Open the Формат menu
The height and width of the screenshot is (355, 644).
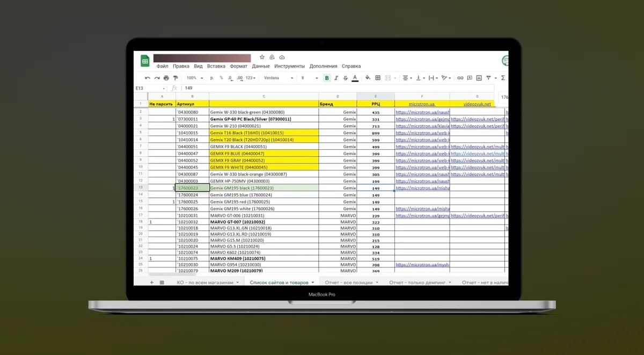pyautogui.click(x=238, y=67)
